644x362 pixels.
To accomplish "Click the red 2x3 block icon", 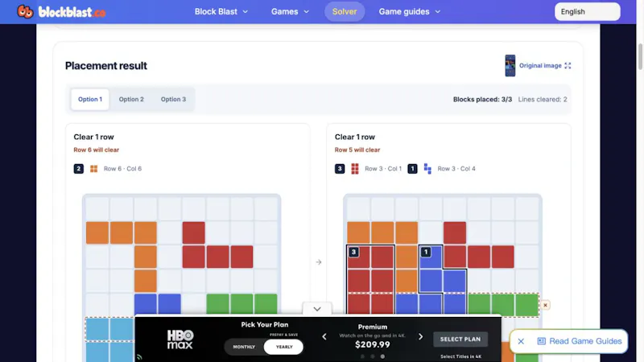I will point(355,169).
